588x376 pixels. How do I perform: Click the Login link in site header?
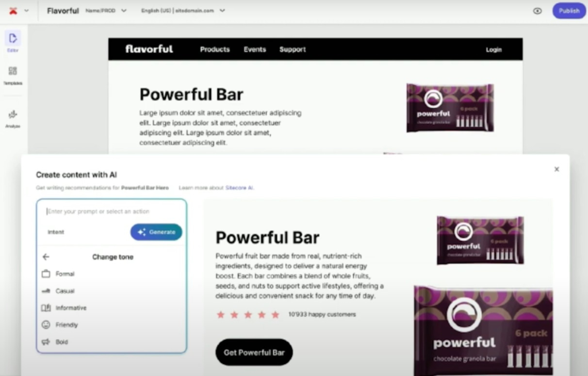point(493,50)
